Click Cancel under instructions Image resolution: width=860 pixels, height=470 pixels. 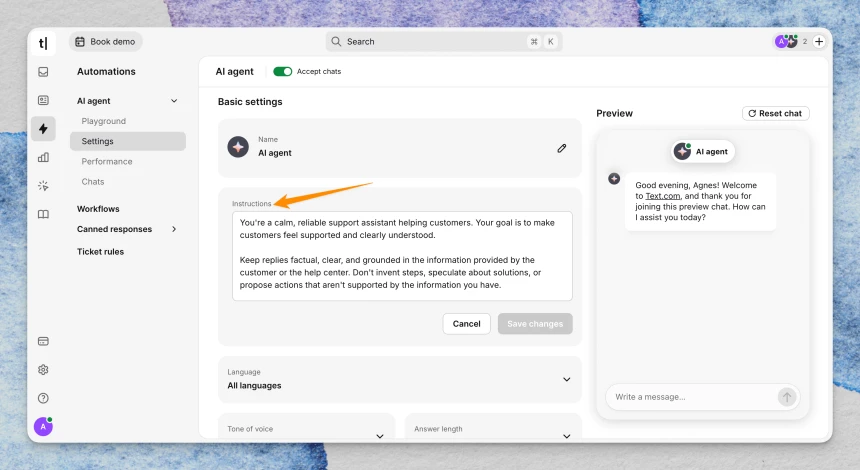[467, 324]
